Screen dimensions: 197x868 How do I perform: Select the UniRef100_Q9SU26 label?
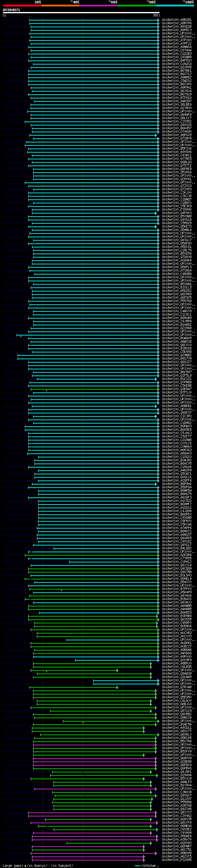(177, 125)
